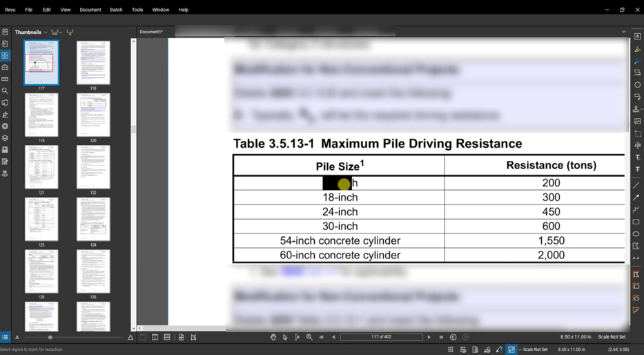Open the Edit menu
The width and height of the screenshot is (644, 355).
(47, 10)
